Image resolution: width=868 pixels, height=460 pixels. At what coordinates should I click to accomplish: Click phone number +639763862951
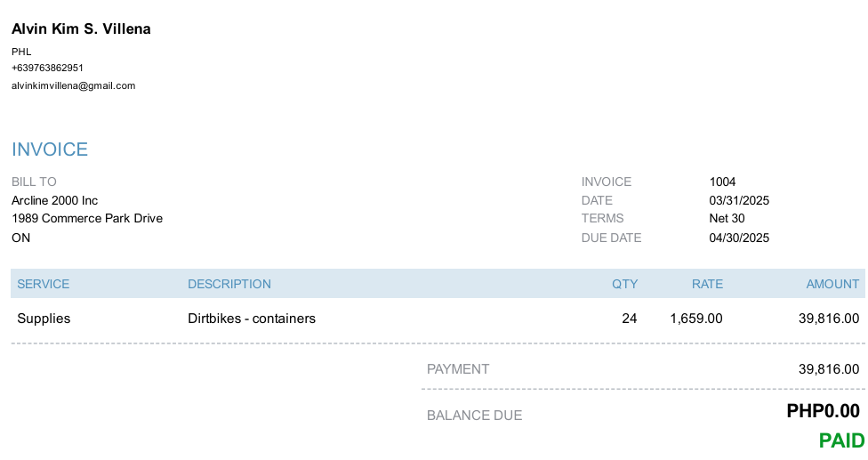pos(47,68)
